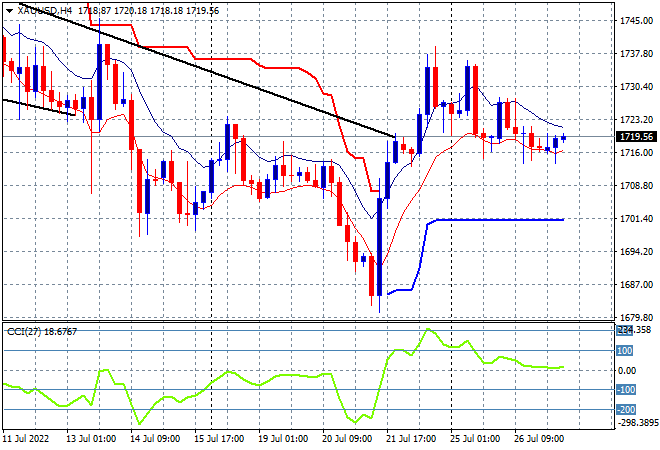Click the 1723.20 price axis label

[636, 120]
